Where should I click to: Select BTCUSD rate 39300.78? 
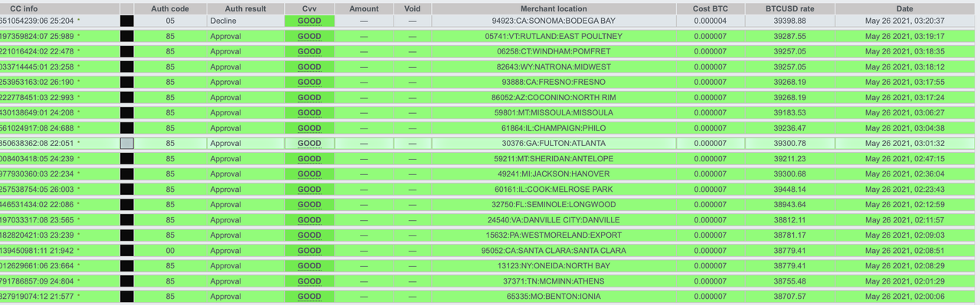pos(789,143)
